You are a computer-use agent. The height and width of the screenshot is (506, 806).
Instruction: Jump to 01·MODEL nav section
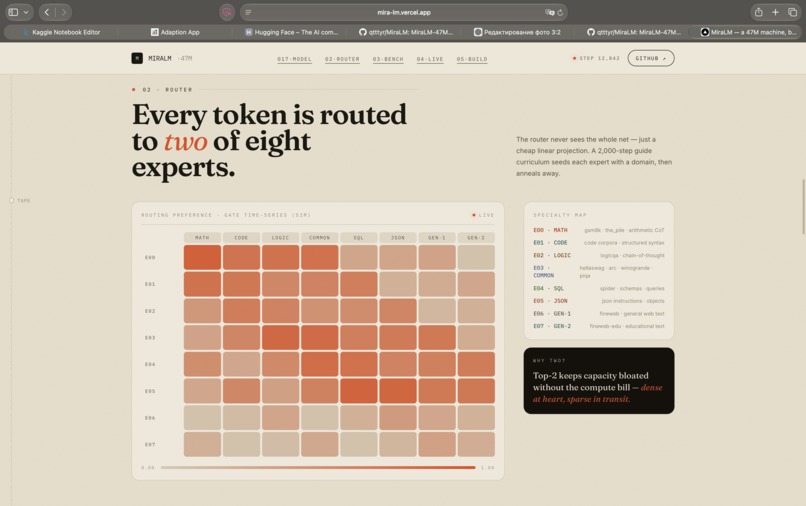[x=295, y=59]
